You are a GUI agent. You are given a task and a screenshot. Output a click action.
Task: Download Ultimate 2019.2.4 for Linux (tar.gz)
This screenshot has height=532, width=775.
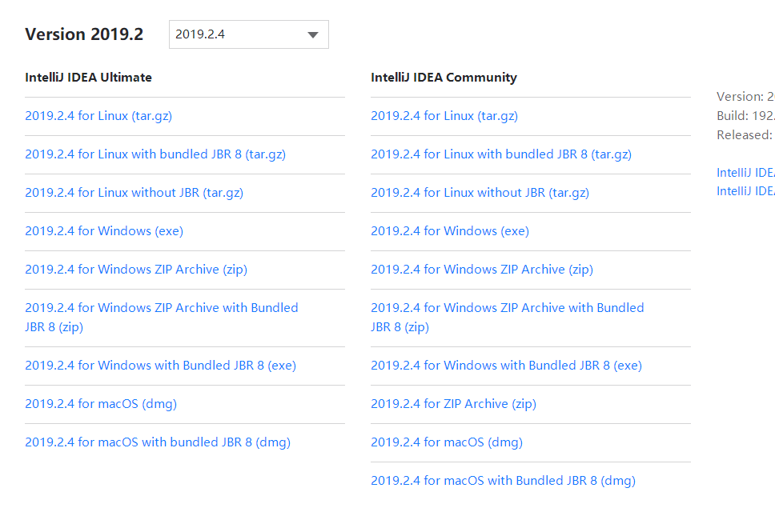click(98, 115)
